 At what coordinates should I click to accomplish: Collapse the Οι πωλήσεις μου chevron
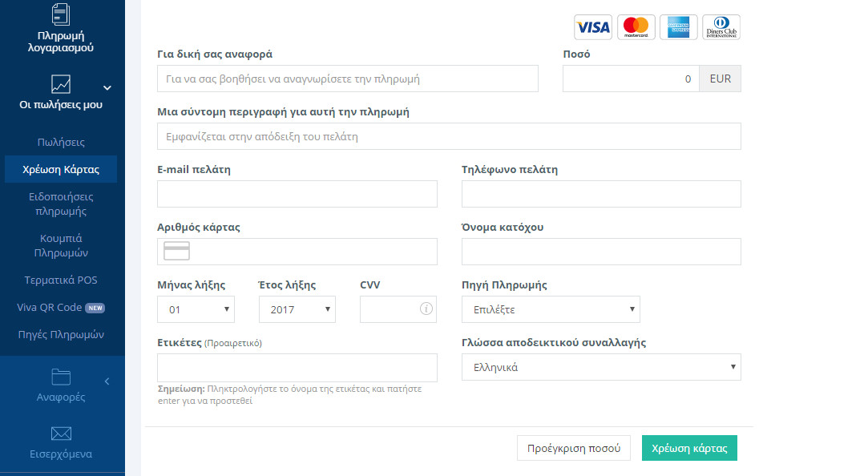(x=107, y=87)
